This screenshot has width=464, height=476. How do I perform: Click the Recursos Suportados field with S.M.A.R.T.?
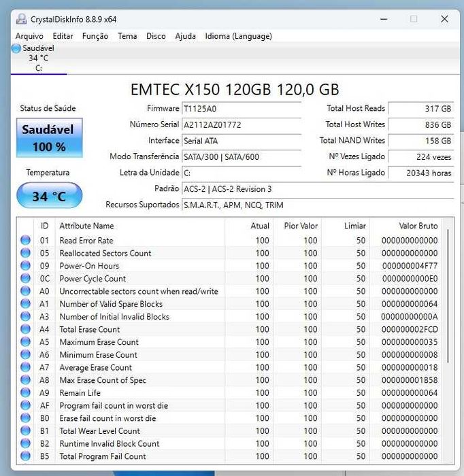click(x=318, y=205)
